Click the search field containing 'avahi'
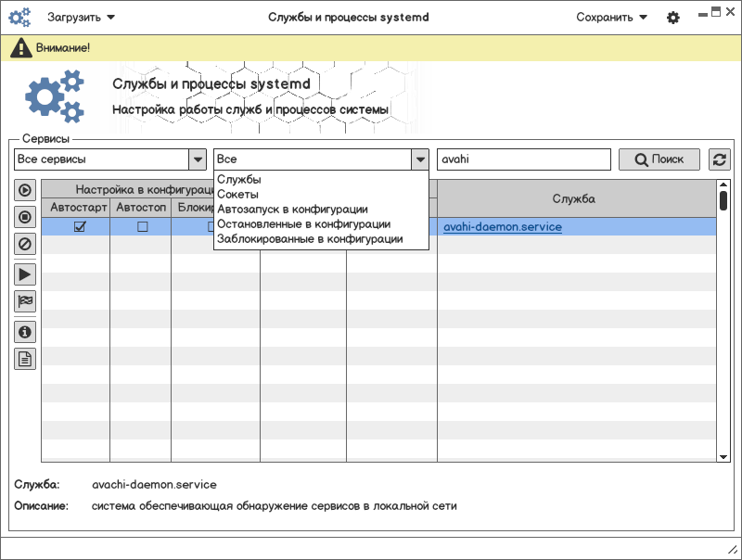Image resolution: width=742 pixels, height=560 pixels. [x=523, y=159]
